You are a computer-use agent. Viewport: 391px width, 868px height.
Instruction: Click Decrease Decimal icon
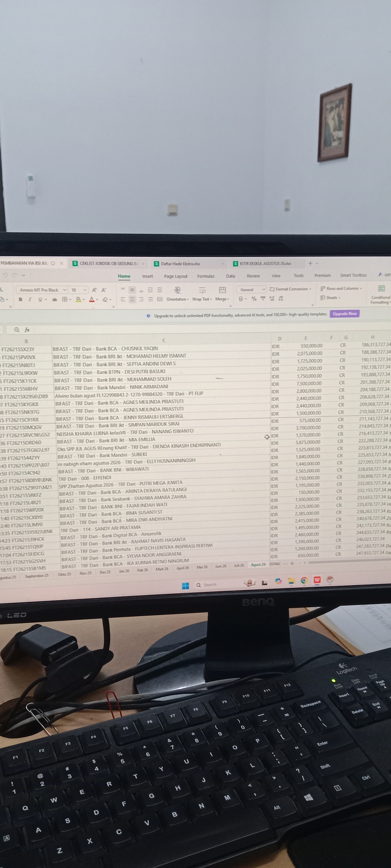click(281, 299)
